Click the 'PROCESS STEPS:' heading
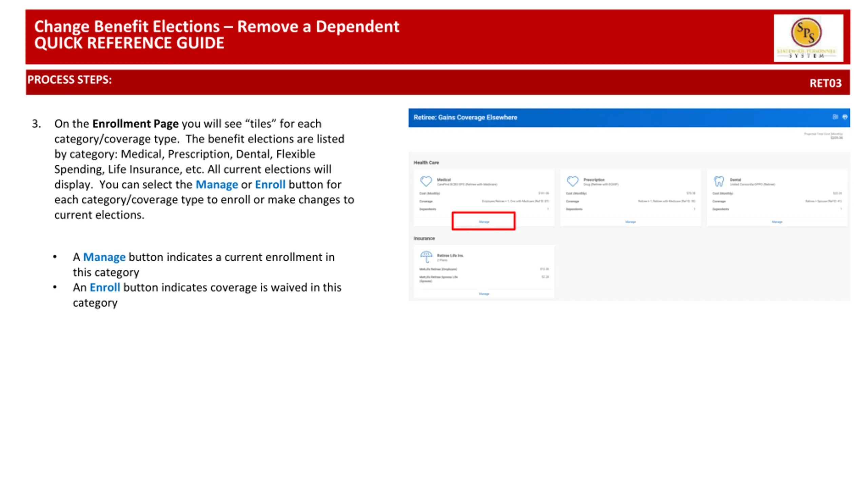Screen dimensions: 868x488 click(x=70, y=80)
